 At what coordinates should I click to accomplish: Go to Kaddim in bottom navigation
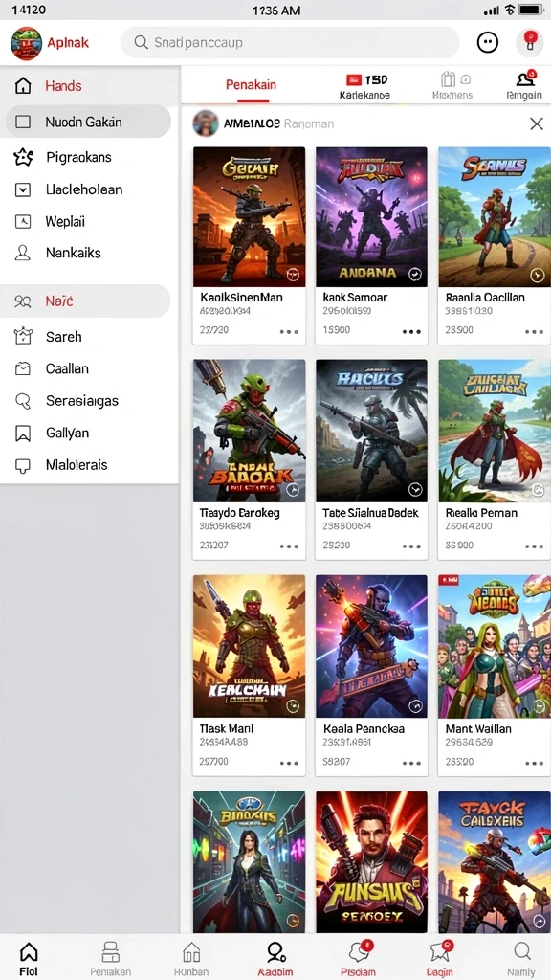[275, 959]
